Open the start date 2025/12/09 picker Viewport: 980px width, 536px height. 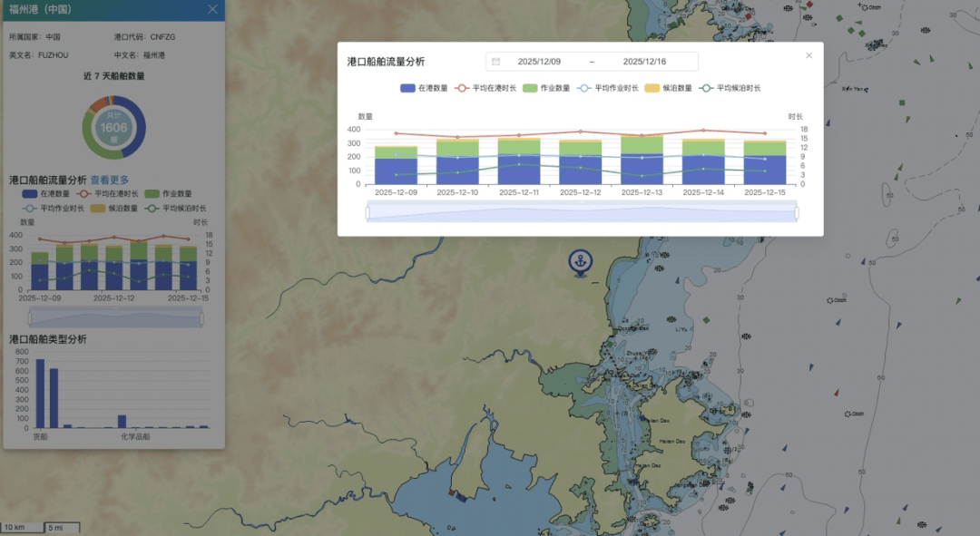click(x=539, y=62)
